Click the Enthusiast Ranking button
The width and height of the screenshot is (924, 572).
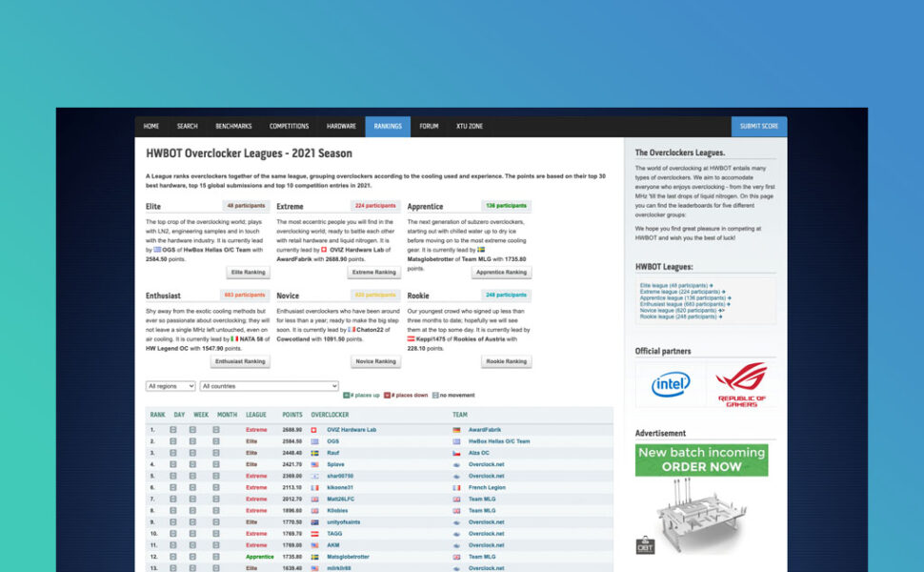[x=240, y=361]
